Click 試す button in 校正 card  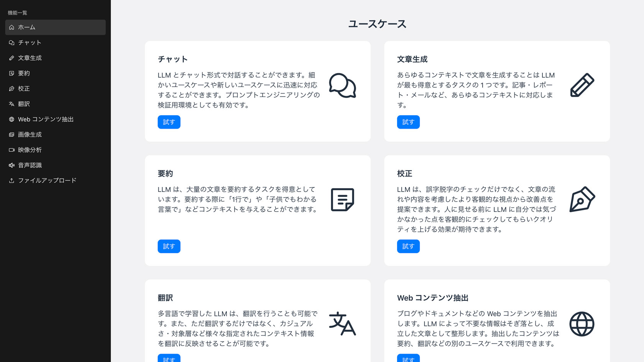408,246
